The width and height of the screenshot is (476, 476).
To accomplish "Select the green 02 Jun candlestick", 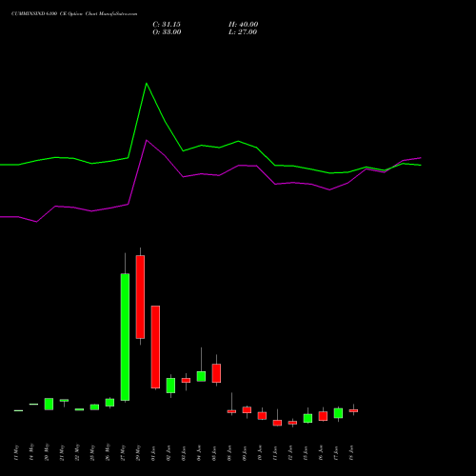I will pos(170,386).
